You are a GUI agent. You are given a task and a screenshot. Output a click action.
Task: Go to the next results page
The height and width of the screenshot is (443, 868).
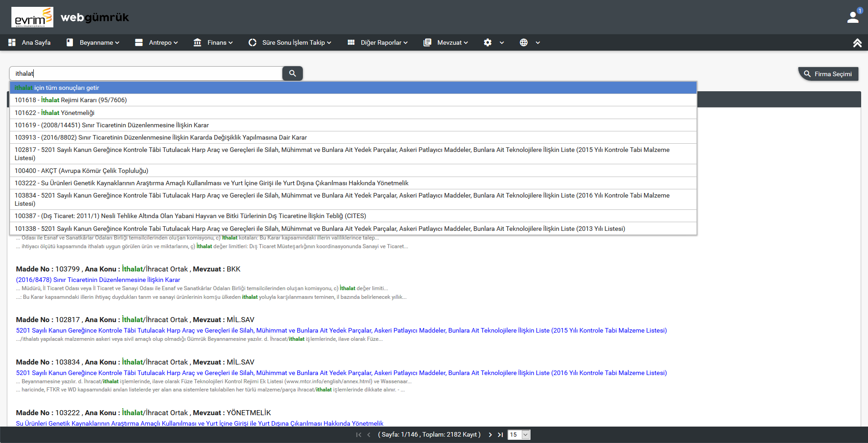click(490, 435)
